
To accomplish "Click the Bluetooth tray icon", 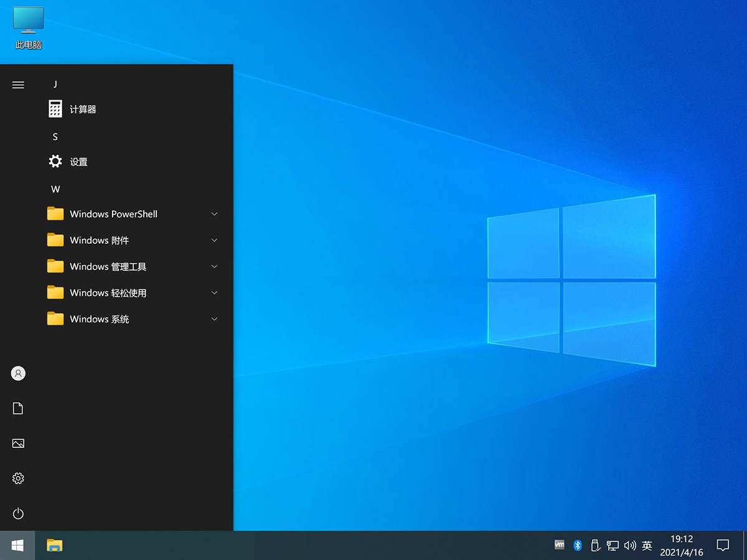I will (577, 546).
